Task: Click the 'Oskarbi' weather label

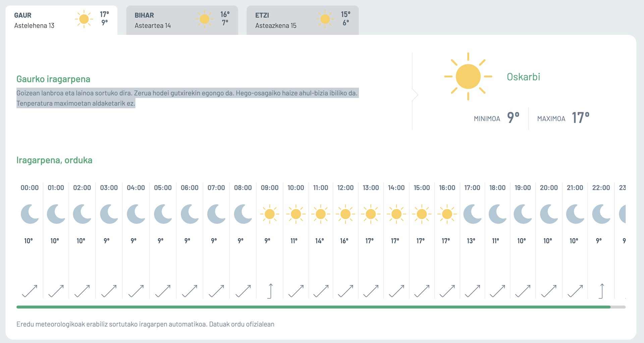Action: (x=523, y=77)
